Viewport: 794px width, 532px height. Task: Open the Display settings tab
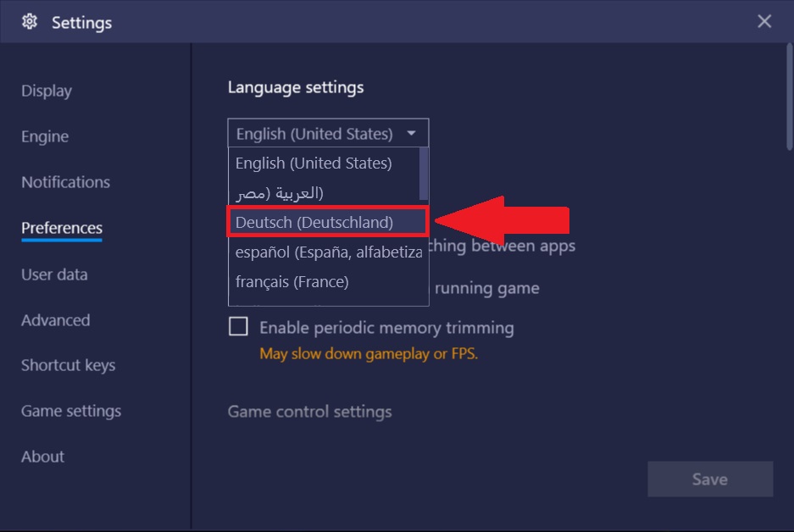tap(47, 91)
